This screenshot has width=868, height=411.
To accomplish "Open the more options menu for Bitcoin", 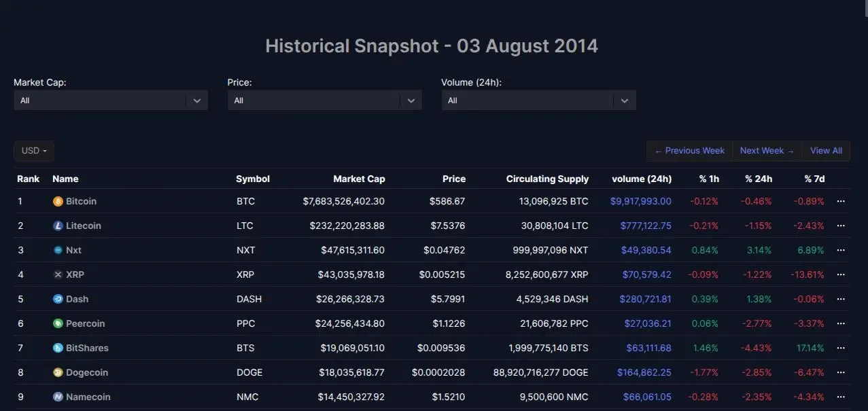I will point(840,200).
